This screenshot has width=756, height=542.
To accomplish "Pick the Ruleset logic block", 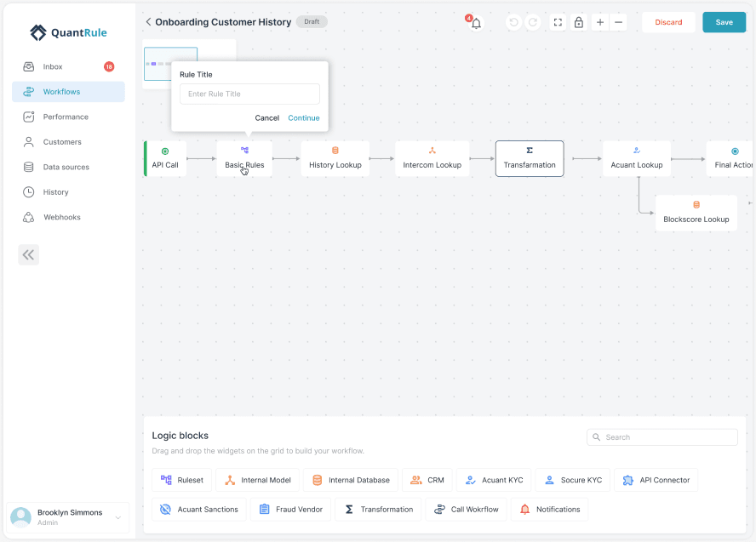I will pyautogui.click(x=182, y=480).
